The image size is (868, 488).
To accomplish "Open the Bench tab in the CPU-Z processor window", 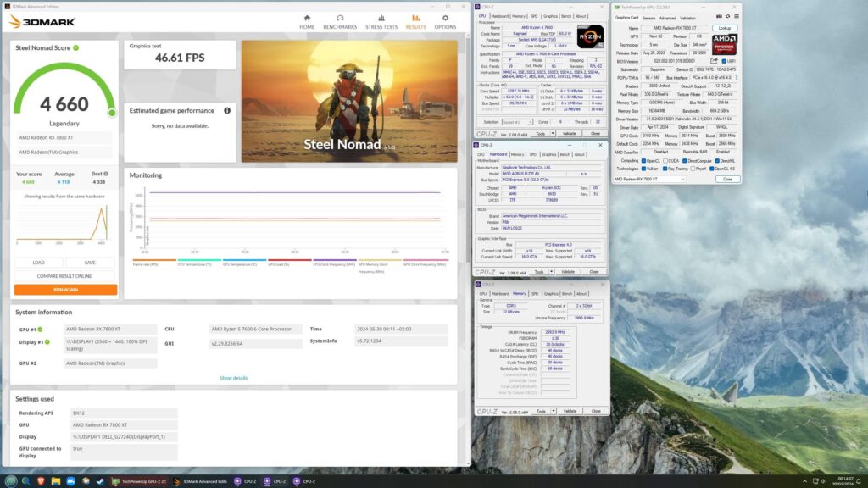I will 566,16.
